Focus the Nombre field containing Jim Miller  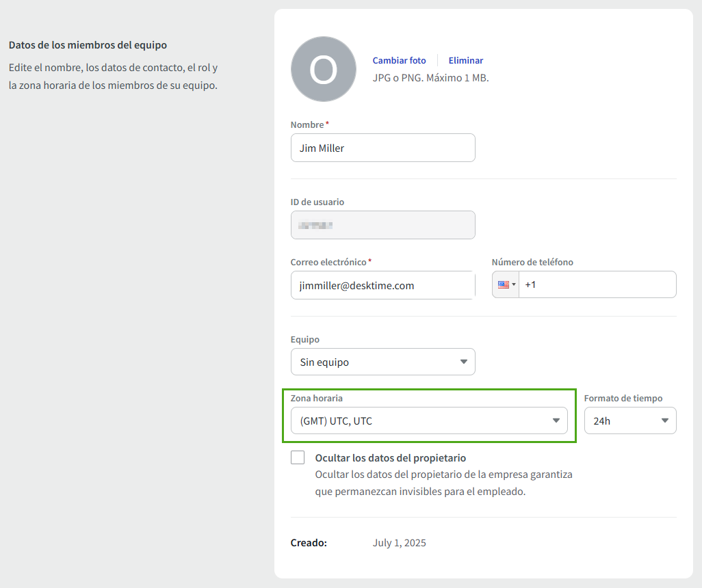pos(382,148)
